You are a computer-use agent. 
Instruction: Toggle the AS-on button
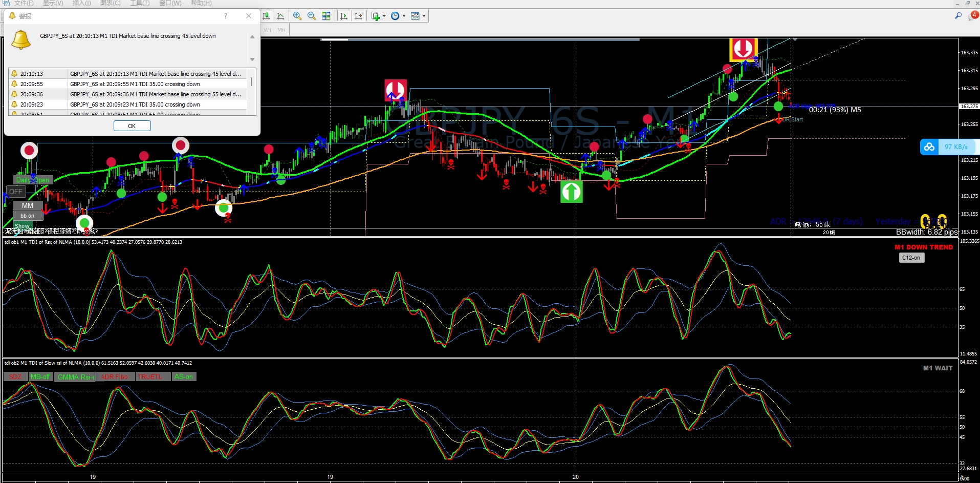click(184, 376)
